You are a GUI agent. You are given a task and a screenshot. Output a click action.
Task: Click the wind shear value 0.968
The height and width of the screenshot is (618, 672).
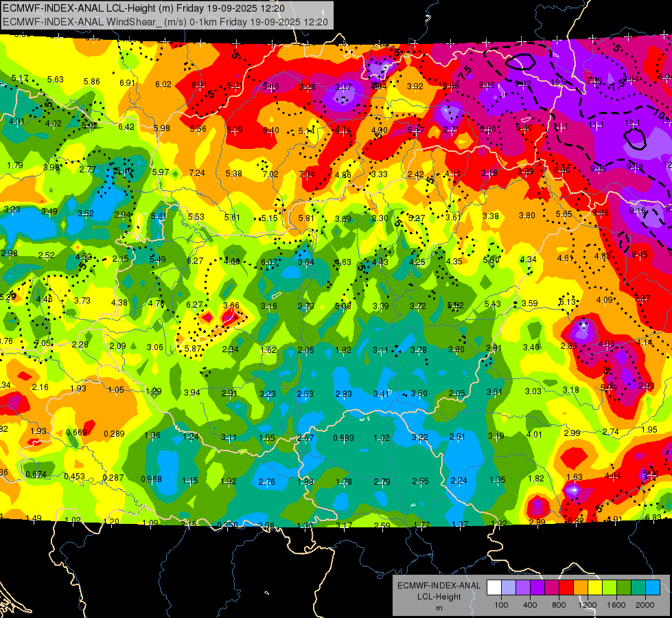coord(151,479)
